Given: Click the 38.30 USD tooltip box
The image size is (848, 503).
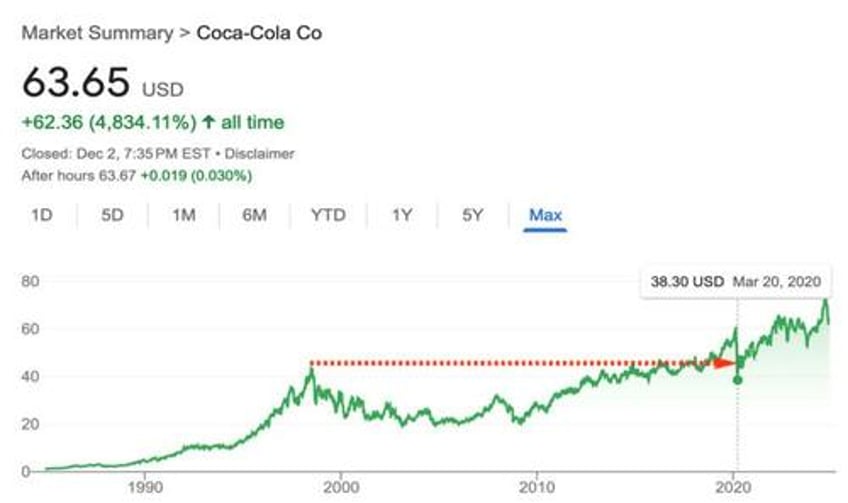Looking at the screenshot, I should (x=736, y=282).
